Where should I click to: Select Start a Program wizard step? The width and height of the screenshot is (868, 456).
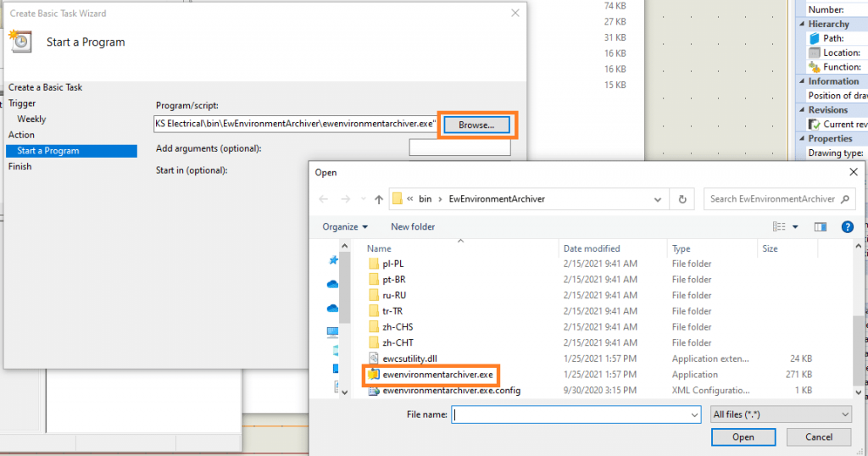point(71,151)
